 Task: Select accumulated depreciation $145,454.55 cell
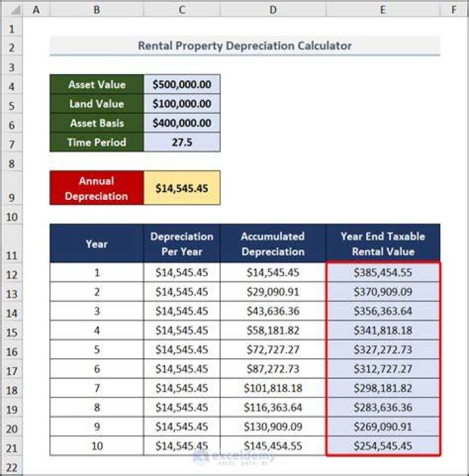click(x=273, y=445)
